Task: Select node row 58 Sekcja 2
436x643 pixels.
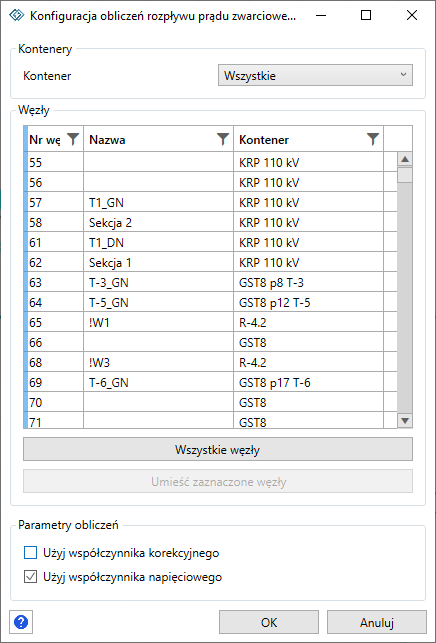Action: click(210, 222)
